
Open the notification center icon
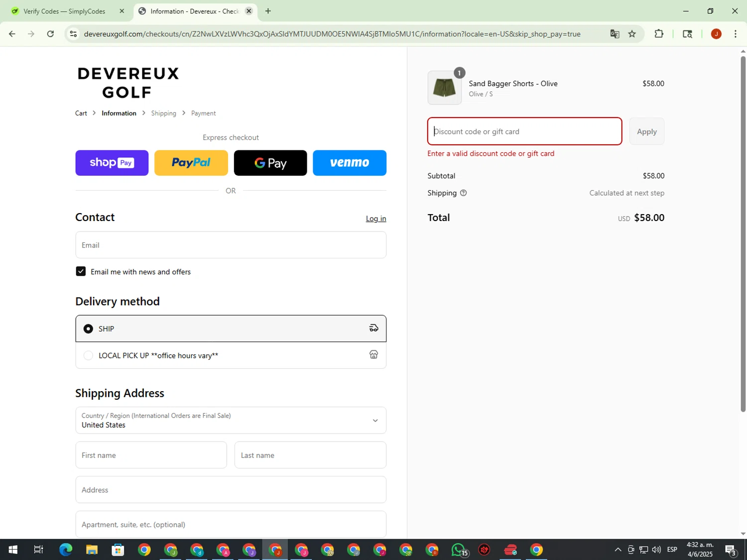tap(731, 550)
